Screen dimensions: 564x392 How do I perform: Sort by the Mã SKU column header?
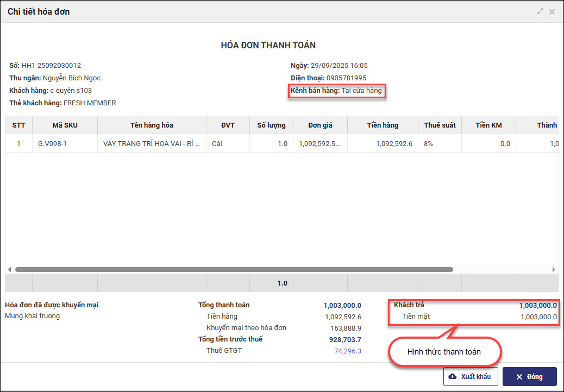coord(65,125)
